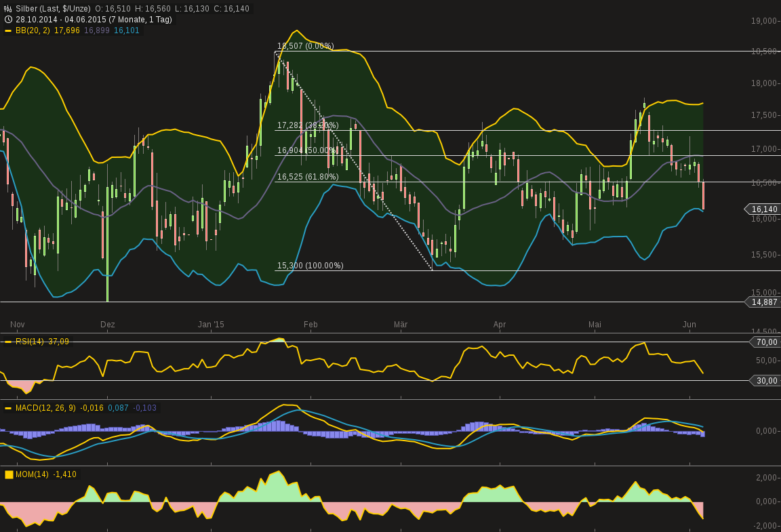Image resolution: width=781 pixels, height=532 pixels.
Task: Click the RSI 30,00 level marker
Action: (766, 381)
